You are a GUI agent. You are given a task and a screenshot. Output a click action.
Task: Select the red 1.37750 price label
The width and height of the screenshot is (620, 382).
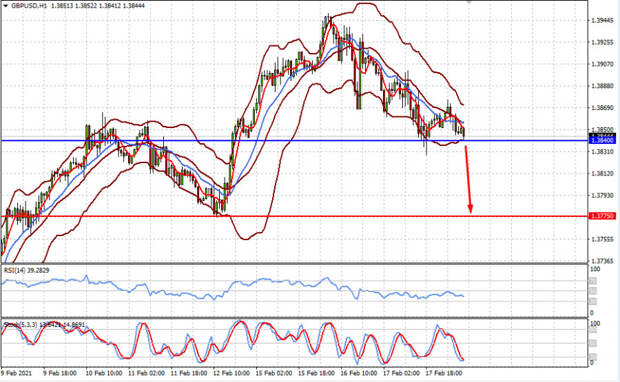(x=602, y=216)
